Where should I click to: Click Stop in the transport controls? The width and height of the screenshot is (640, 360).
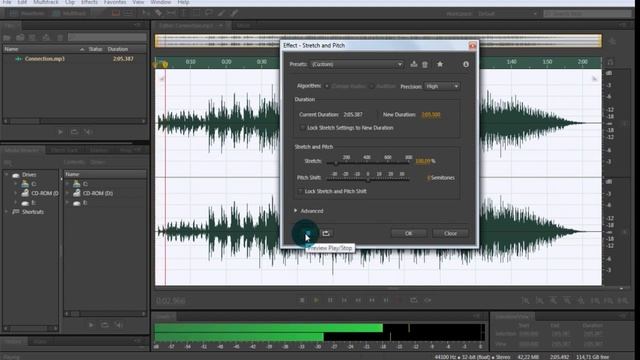[302, 300]
